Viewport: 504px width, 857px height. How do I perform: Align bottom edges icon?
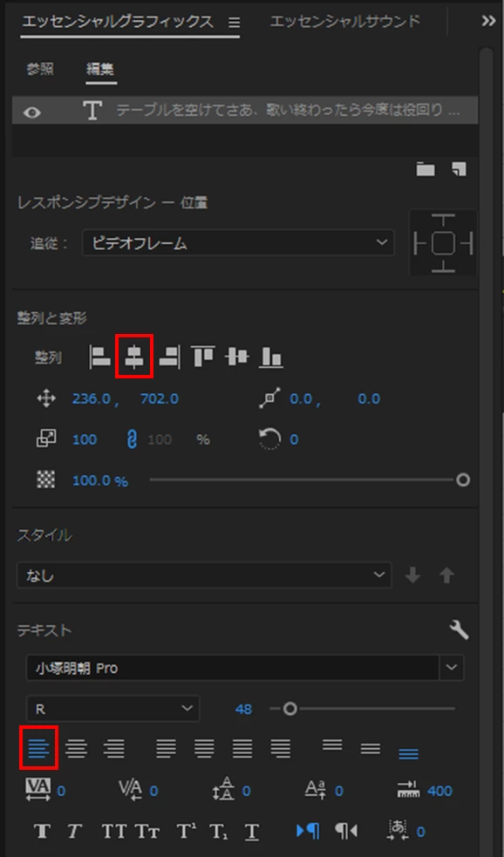point(270,357)
